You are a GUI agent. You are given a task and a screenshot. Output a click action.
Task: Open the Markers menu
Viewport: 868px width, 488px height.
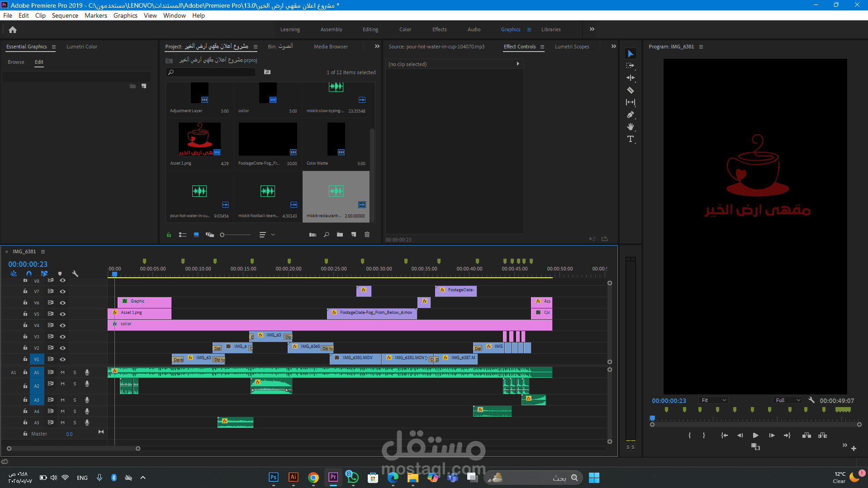pos(96,15)
